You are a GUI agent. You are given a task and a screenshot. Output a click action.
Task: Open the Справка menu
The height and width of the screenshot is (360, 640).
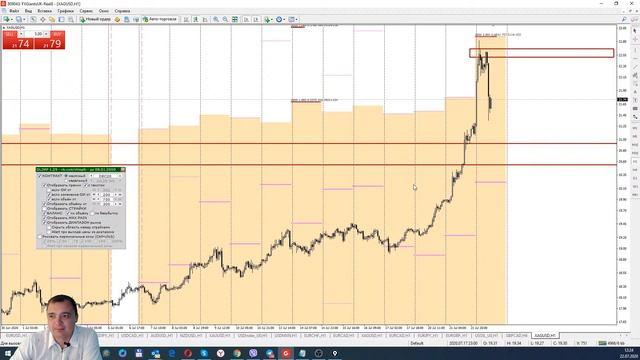[x=122, y=11]
